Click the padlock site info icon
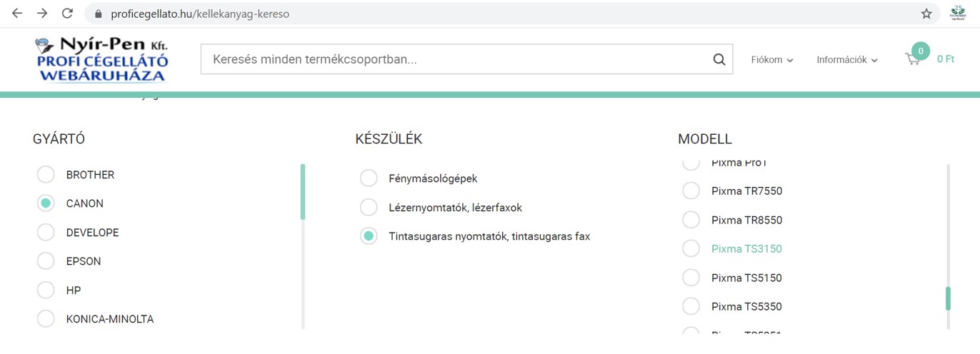 pos(99,14)
